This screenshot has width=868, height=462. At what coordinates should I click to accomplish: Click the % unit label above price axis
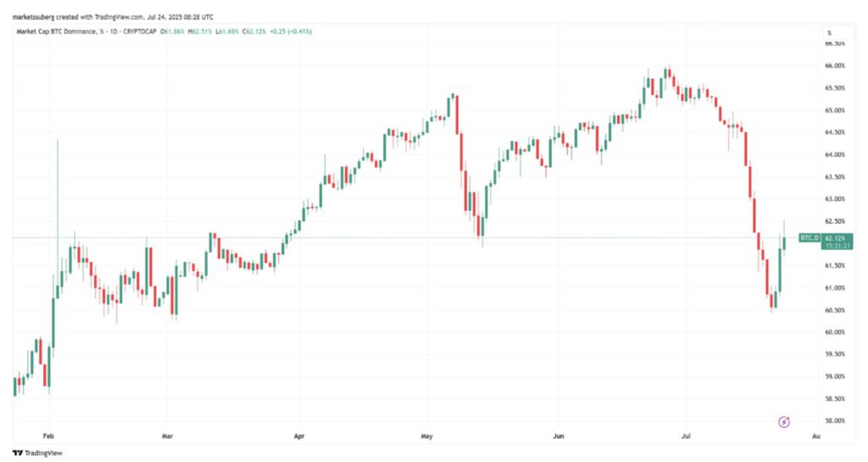tap(828, 32)
